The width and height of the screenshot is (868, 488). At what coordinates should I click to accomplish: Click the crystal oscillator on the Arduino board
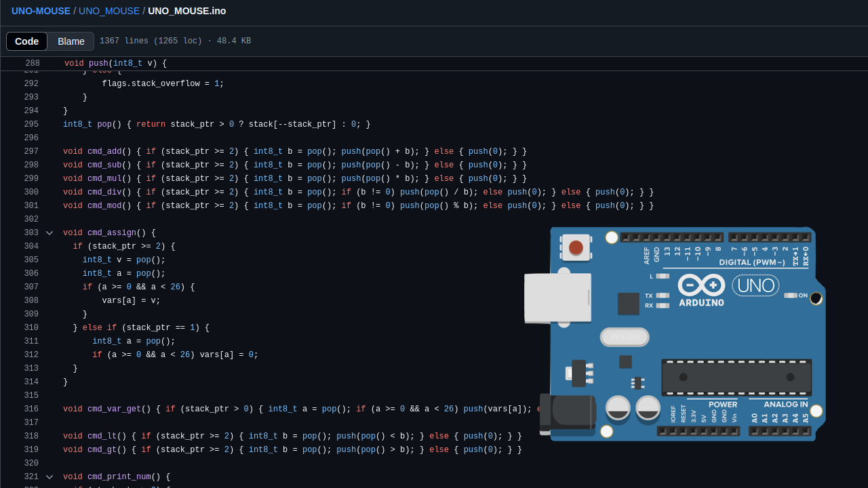coord(625,337)
